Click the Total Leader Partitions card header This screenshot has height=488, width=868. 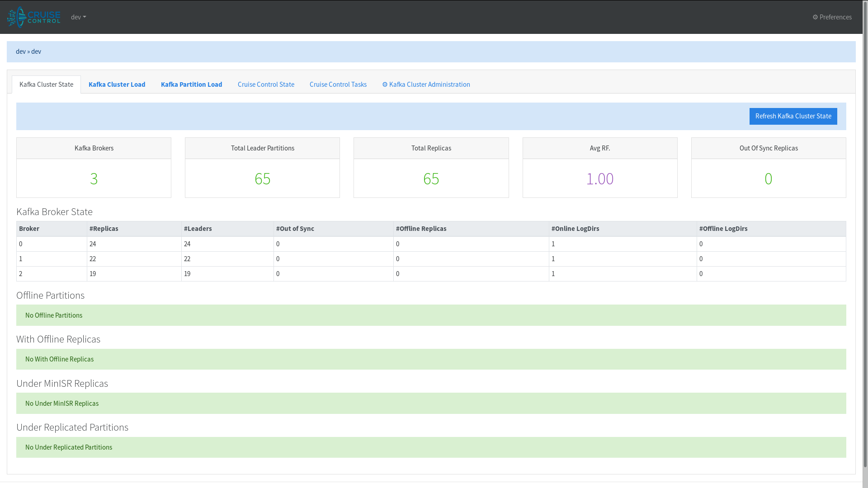click(262, 148)
